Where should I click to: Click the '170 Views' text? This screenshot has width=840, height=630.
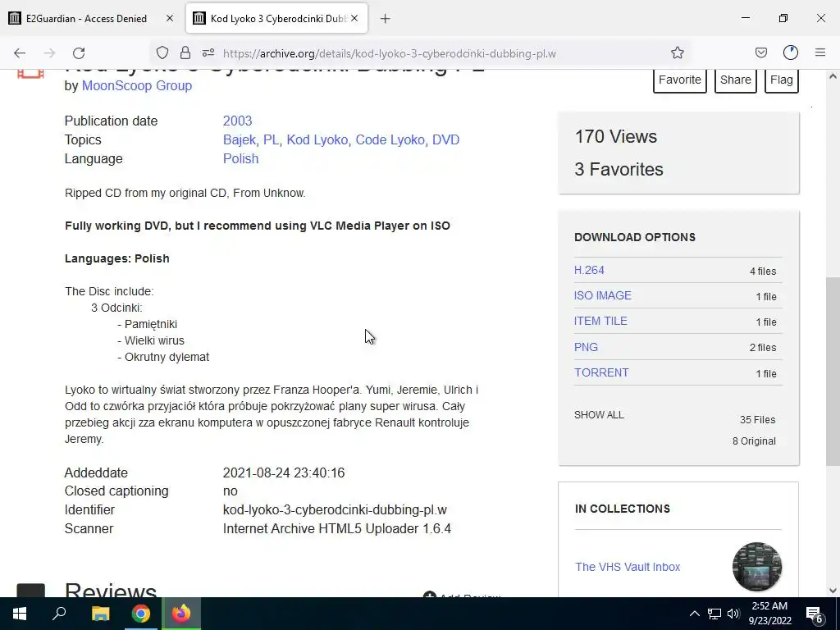click(615, 137)
